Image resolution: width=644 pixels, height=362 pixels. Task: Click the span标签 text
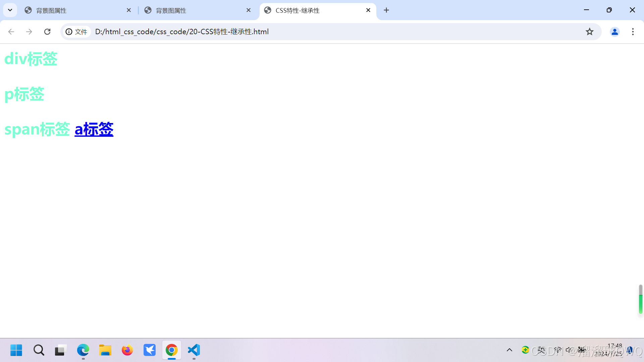click(x=37, y=129)
